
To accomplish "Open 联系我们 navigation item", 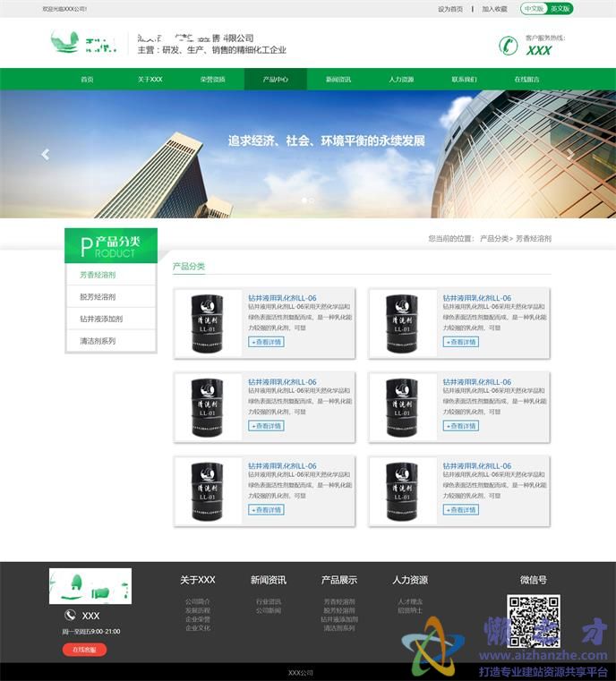I will [464, 80].
